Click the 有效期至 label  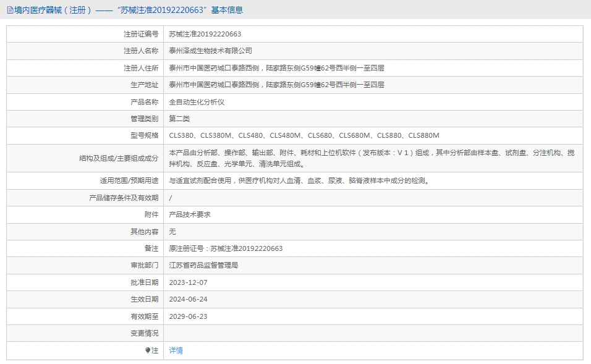(145, 316)
